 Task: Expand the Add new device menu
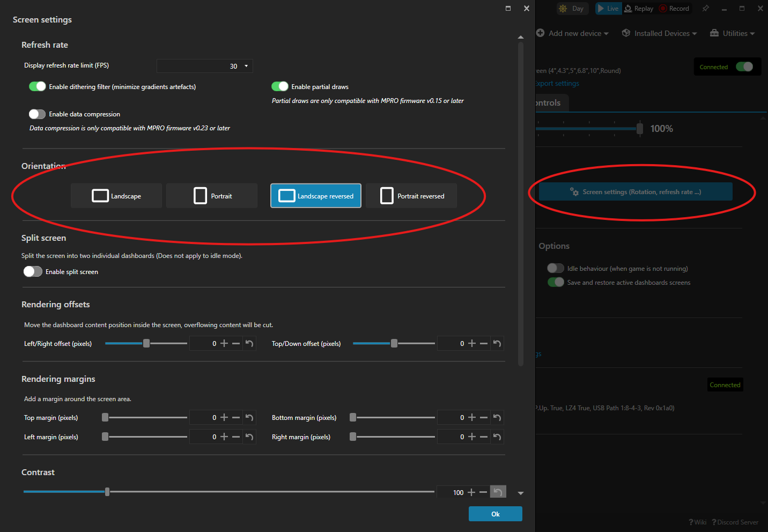tap(573, 33)
